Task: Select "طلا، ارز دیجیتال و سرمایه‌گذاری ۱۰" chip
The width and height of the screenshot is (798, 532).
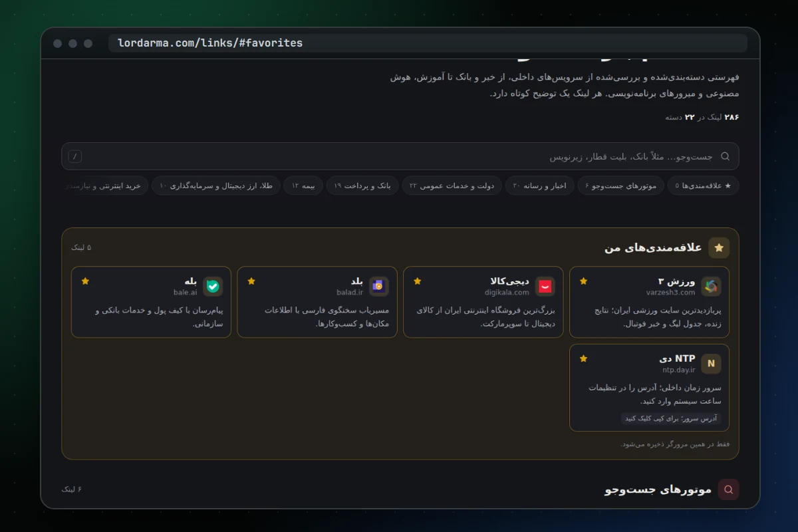Action: point(216,186)
